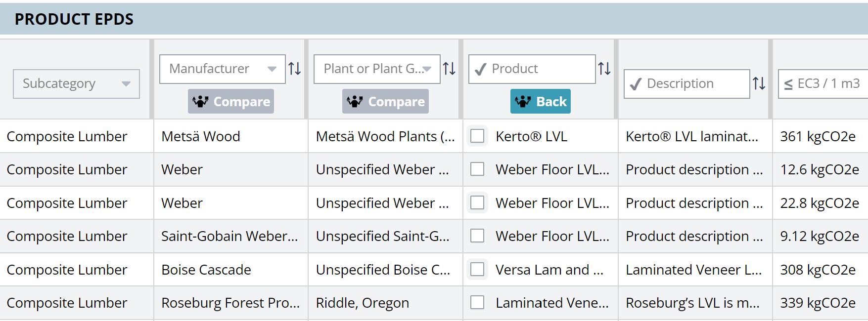
Task: Tick the Laminated Veneer Roseburg checkbox
Action: tap(477, 302)
